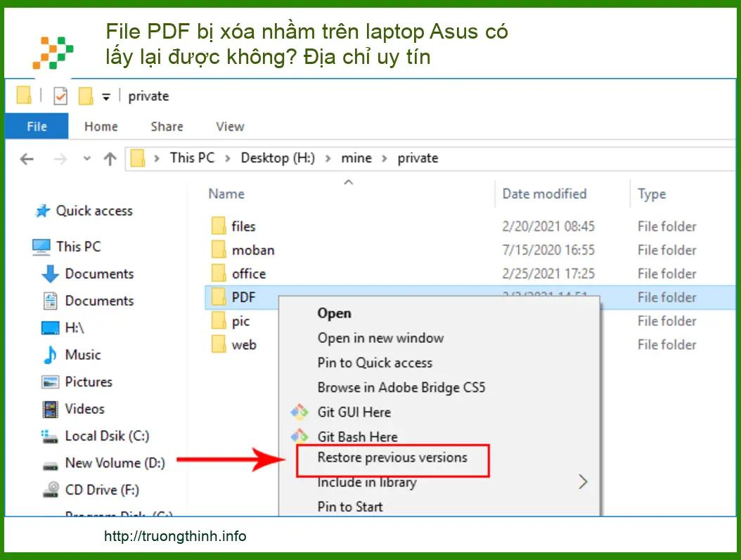Open the Quick access star icon
741x560 pixels.
coord(42,211)
